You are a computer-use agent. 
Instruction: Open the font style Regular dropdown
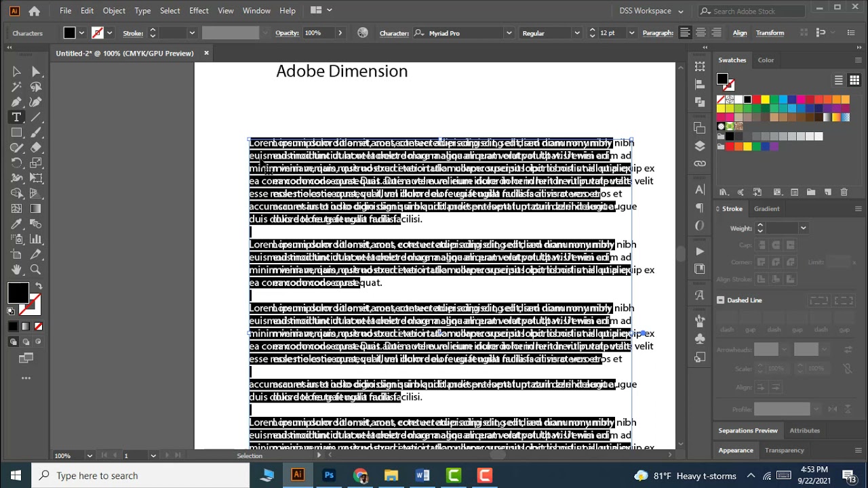[x=576, y=33]
